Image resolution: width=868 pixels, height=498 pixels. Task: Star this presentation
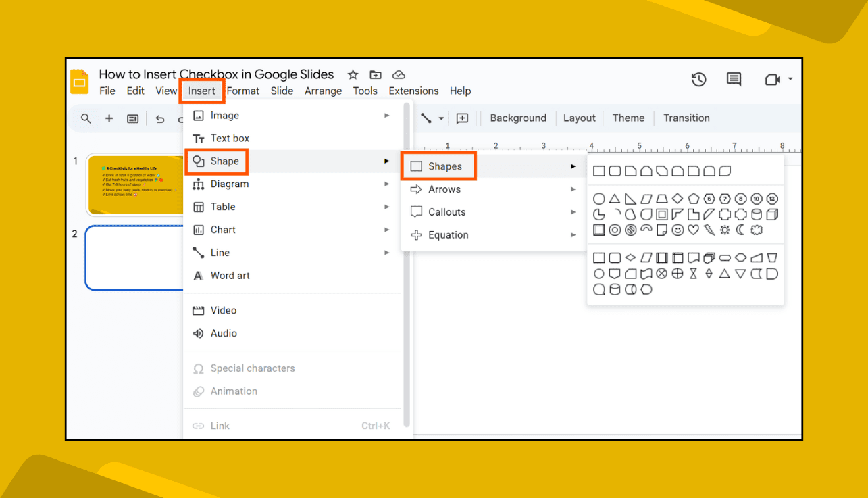[x=352, y=74]
